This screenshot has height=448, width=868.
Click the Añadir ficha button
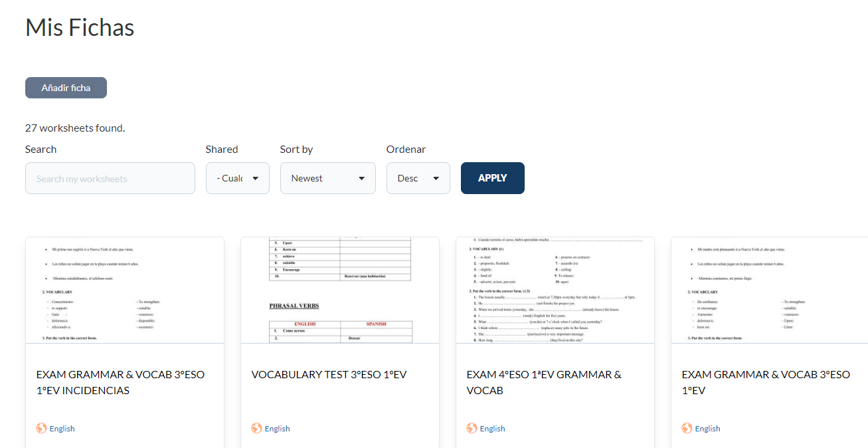pos(66,88)
